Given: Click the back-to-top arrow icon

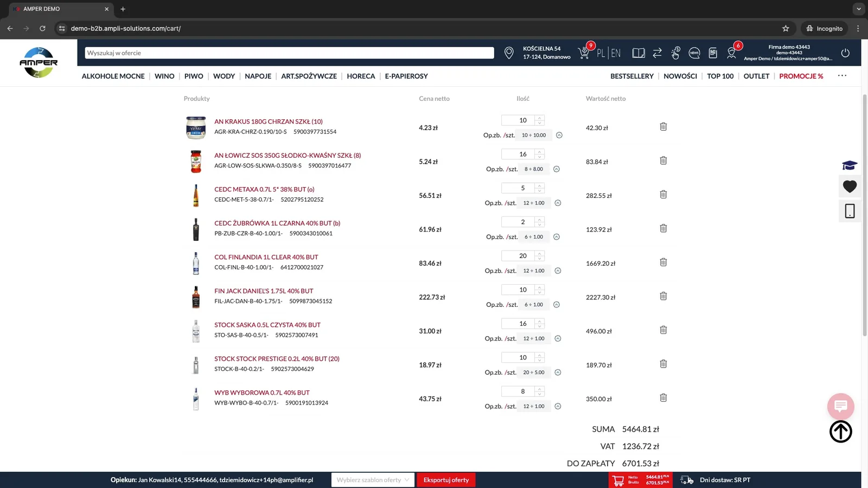Looking at the screenshot, I should coord(840,432).
